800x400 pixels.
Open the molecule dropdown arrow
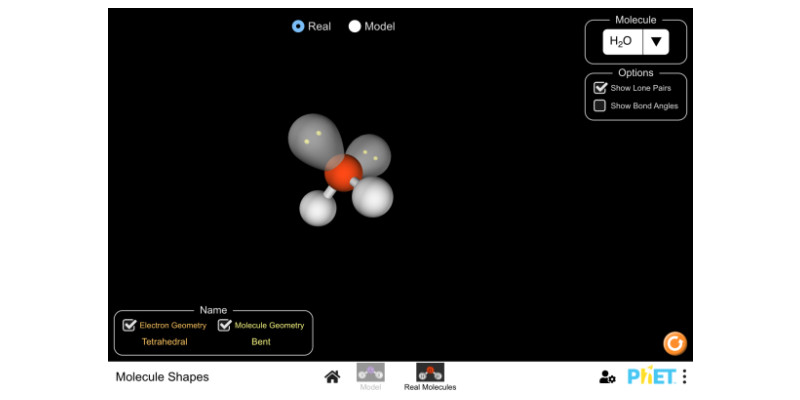click(656, 42)
